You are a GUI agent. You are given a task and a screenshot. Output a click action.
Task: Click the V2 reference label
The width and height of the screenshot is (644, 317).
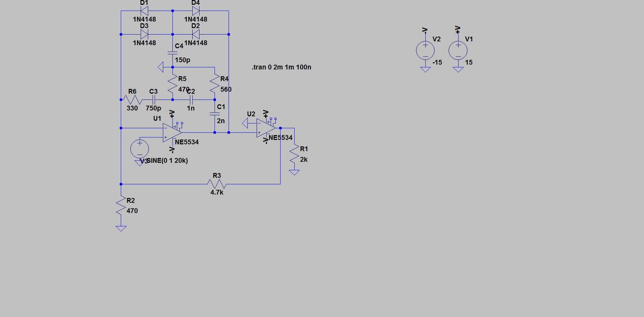pos(437,39)
